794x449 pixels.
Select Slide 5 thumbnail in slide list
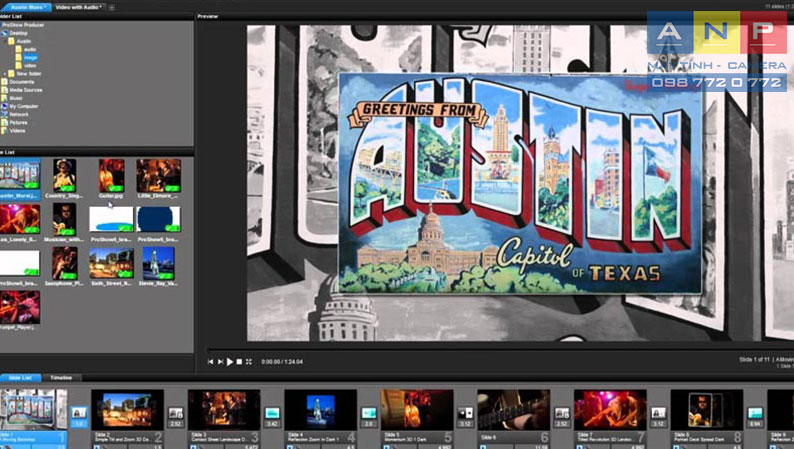[417, 410]
